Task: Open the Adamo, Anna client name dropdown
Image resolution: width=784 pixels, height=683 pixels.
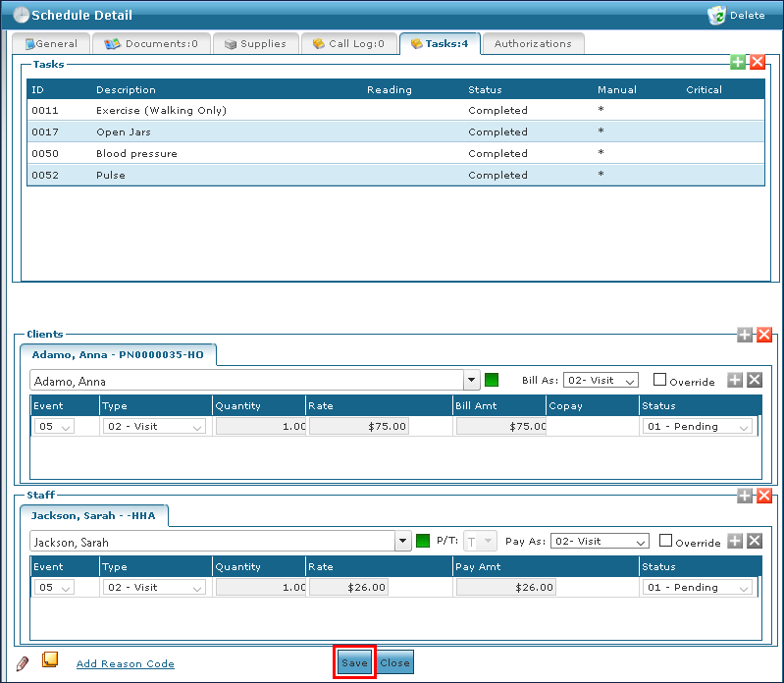Action: pyautogui.click(x=472, y=381)
